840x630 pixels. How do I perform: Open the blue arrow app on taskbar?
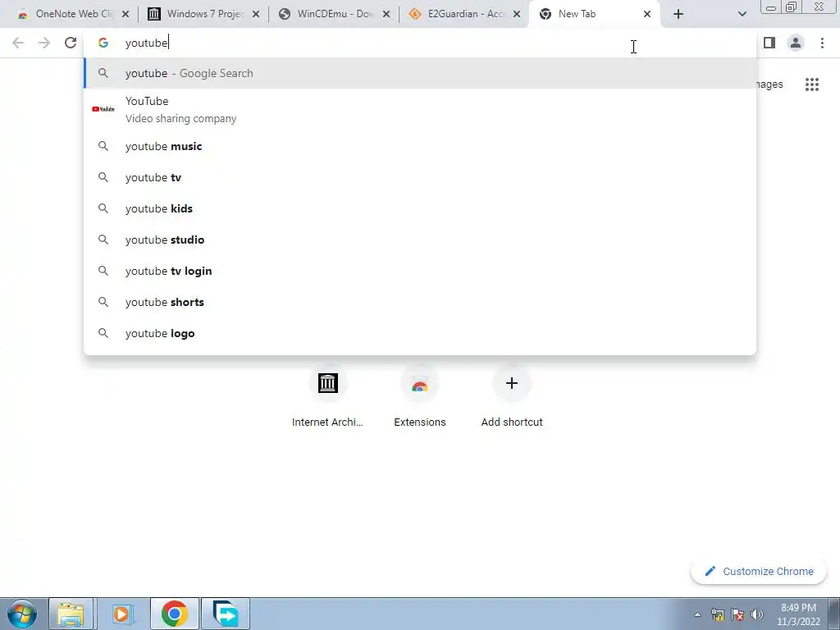coord(225,614)
